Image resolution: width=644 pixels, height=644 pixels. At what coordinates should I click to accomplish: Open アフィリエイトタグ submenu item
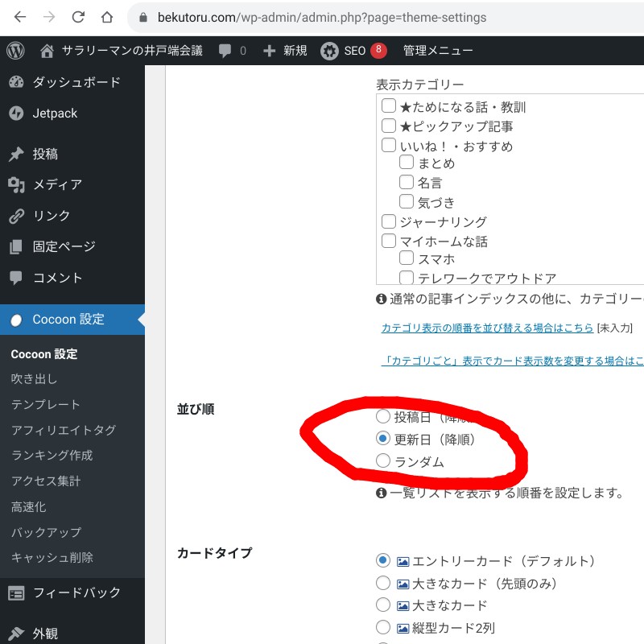pos(64,430)
